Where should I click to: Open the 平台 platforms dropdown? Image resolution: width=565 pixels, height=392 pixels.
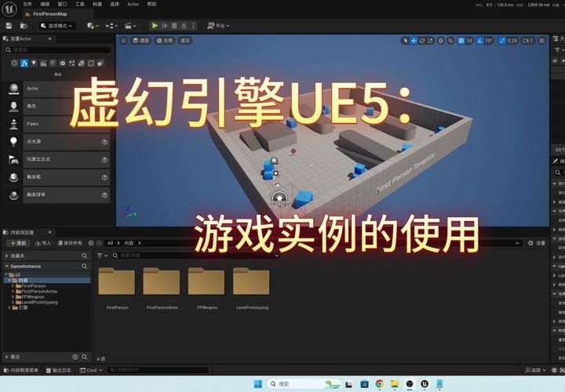click(x=218, y=26)
